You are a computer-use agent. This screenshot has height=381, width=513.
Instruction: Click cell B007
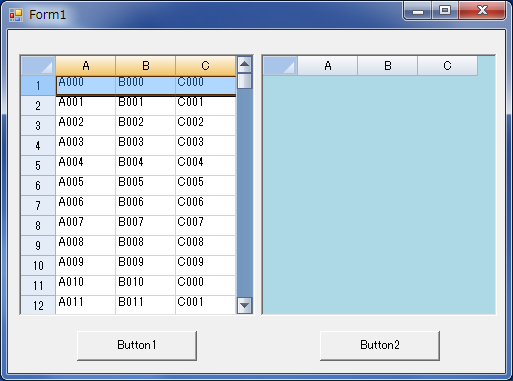pyautogui.click(x=146, y=226)
